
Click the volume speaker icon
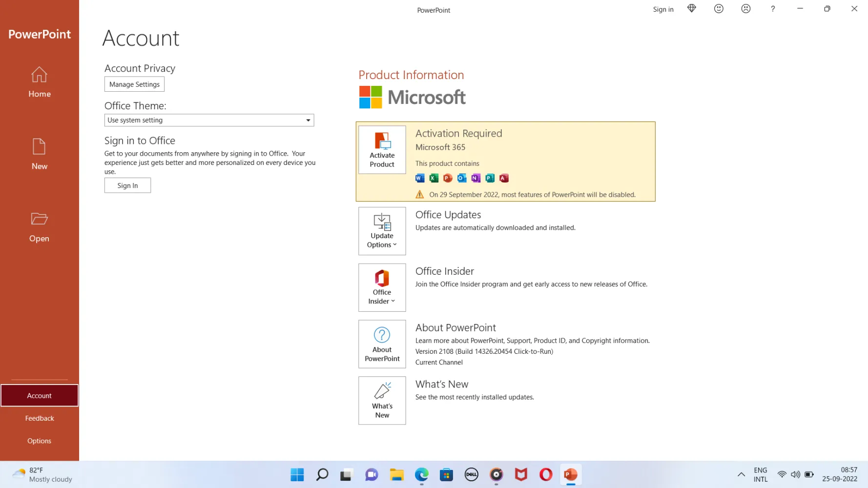pyautogui.click(x=795, y=474)
